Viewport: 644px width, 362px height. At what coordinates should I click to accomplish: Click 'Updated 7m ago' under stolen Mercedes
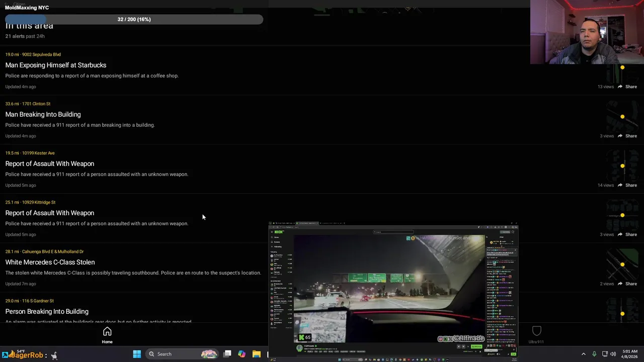(21, 284)
